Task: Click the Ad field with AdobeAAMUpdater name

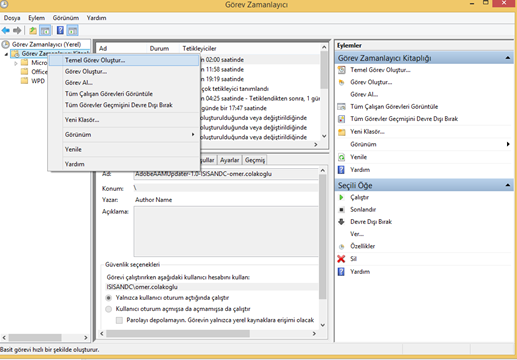Action: 226,174
